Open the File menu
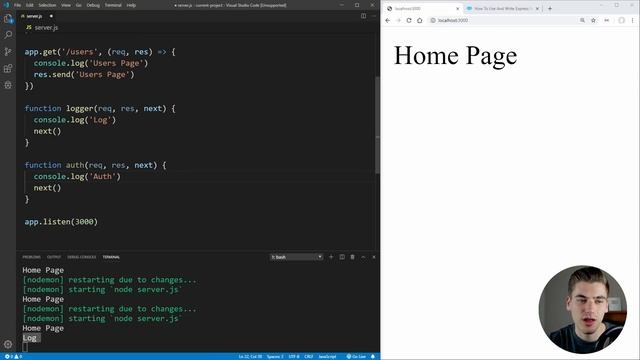 (x=17, y=5)
